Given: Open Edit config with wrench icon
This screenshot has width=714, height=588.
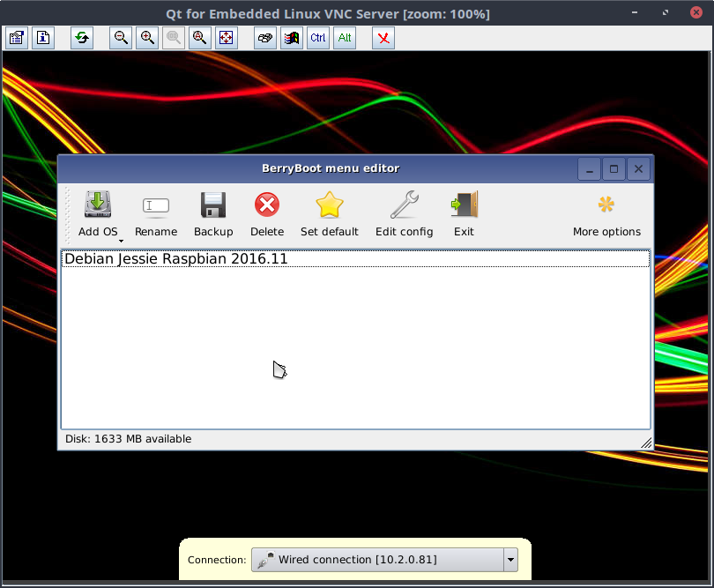Looking at the screenshot, I should pos(404,214).
